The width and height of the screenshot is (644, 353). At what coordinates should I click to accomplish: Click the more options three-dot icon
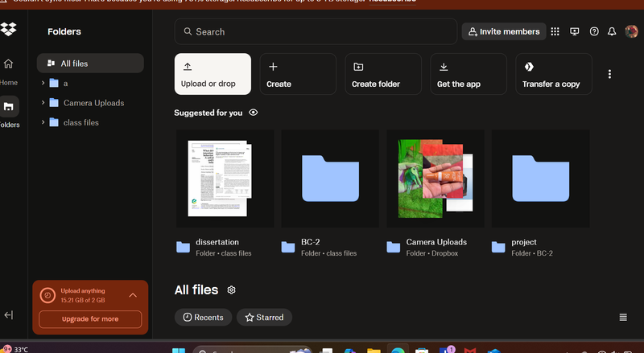pyautogui.click(x=609, y=74)
